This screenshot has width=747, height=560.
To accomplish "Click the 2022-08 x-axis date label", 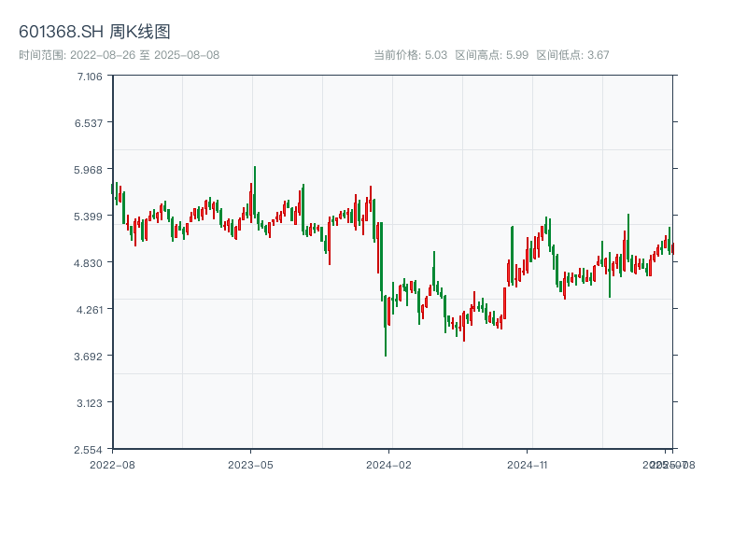I will [112, 464].
